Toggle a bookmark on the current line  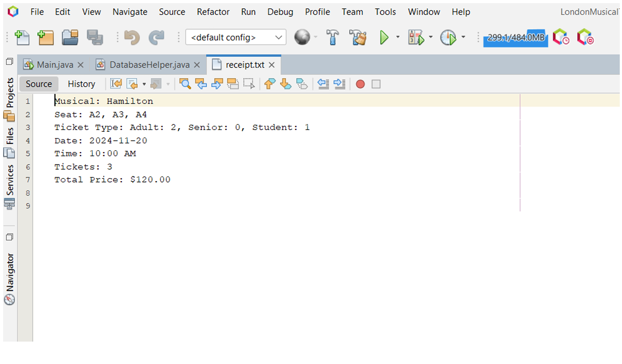pos(301,84)
